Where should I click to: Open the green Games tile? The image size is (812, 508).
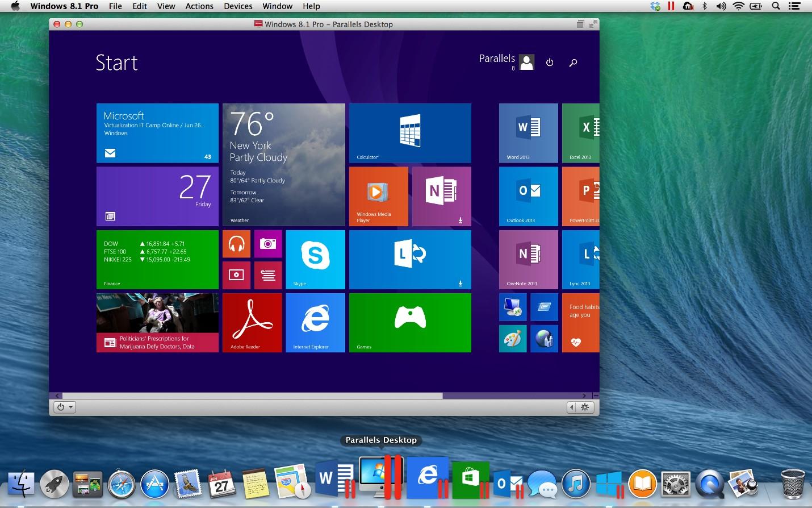click(409, 322)
